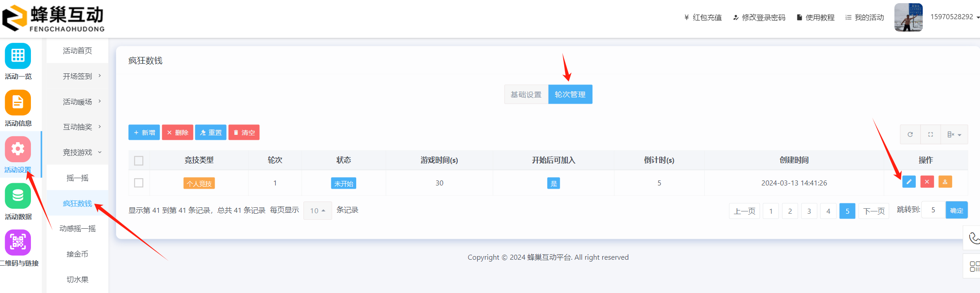Go to page 2
The image size is (980, 293).
(x=790, y=211)
